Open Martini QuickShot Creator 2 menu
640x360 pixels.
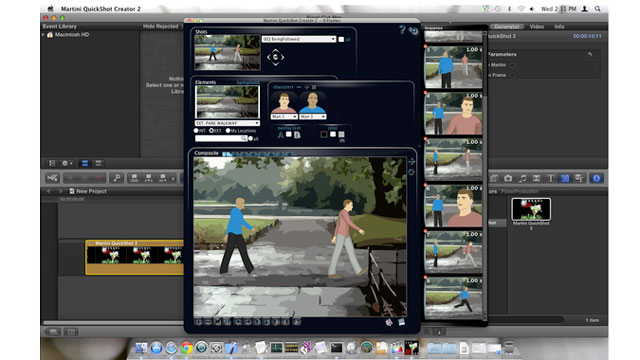(x=100, y=9)
